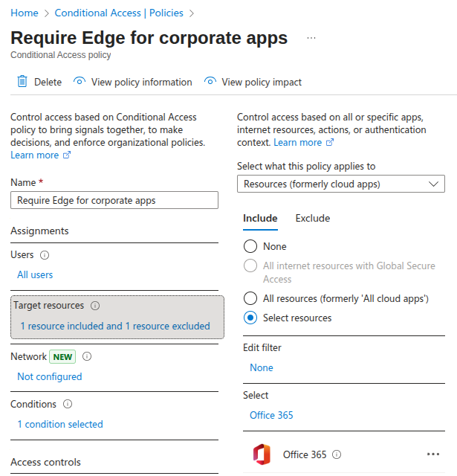Open Learn more link in resources description
The image size is (457, 476).
coord(297,142)
